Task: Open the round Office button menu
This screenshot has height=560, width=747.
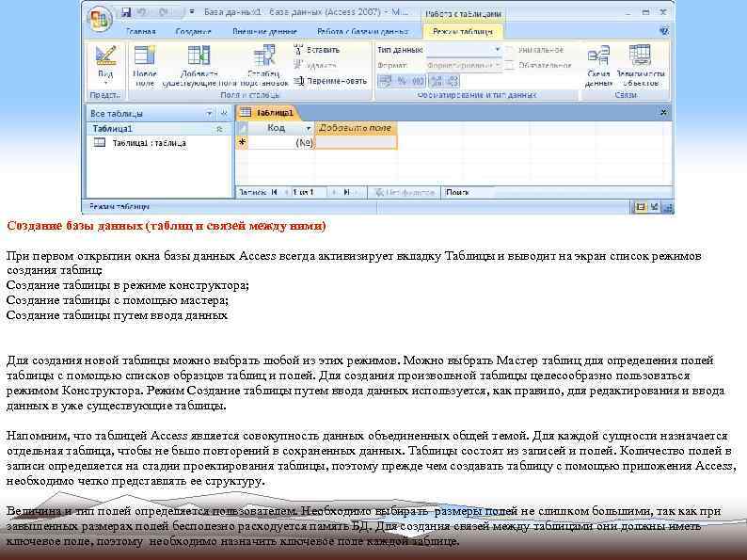Action: tap(100, 20)
